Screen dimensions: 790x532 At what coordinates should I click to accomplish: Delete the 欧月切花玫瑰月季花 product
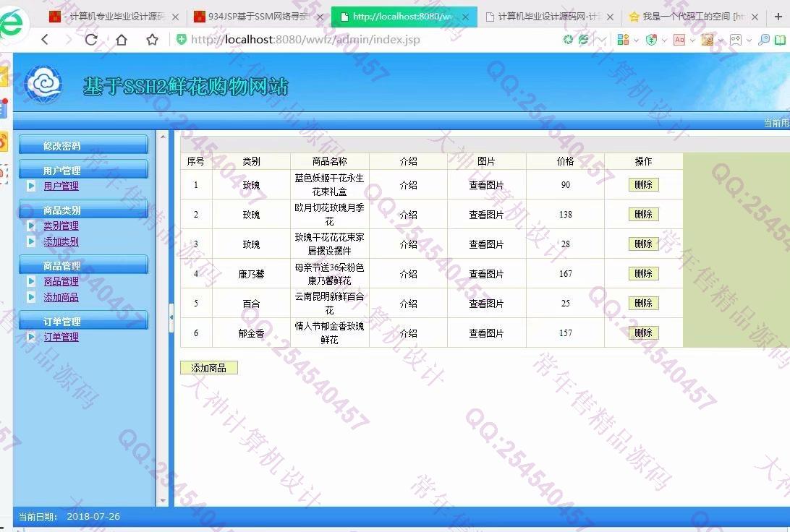pyautogui.click(x=643, y=215)
